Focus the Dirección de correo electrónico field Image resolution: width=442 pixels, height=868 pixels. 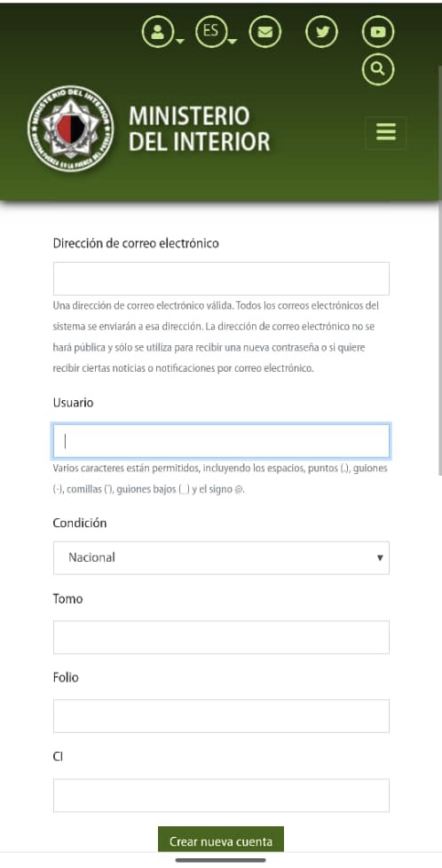pos(221,279)
